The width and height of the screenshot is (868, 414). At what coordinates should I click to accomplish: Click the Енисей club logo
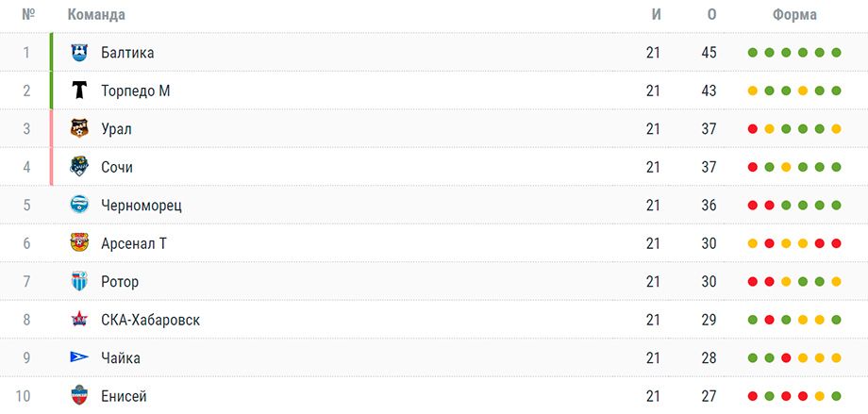coord(79,396)
